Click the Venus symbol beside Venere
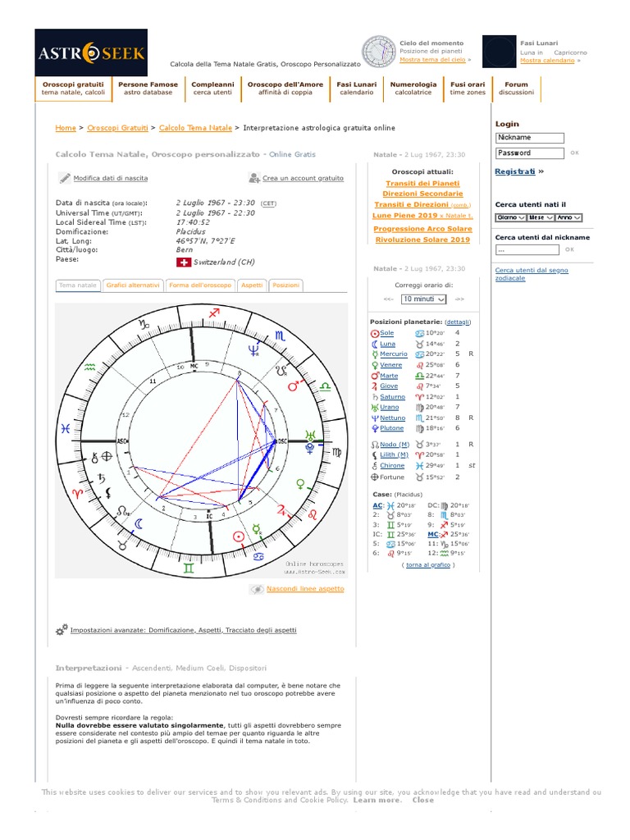This screenshot has height=840, width=630. coord(374,365)
